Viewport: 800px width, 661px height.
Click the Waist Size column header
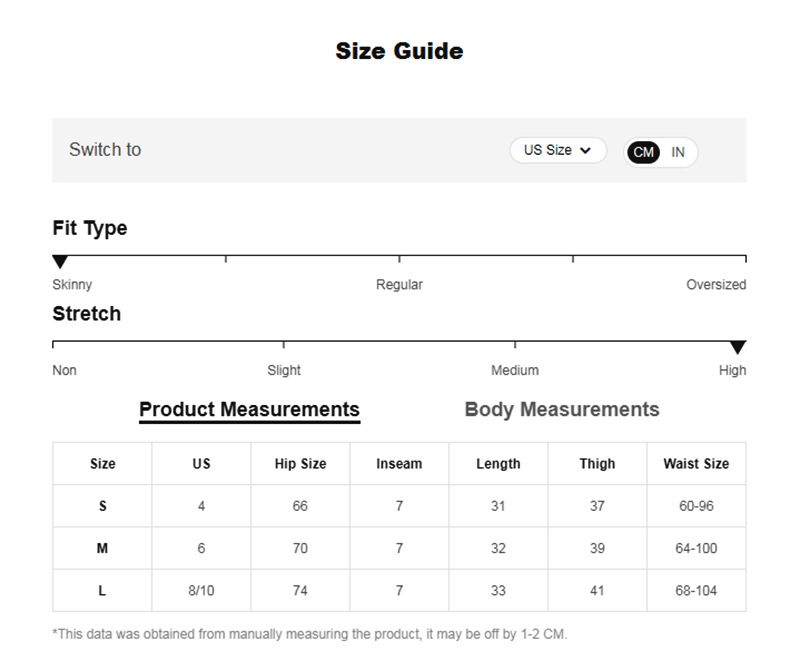pos(696,464)
